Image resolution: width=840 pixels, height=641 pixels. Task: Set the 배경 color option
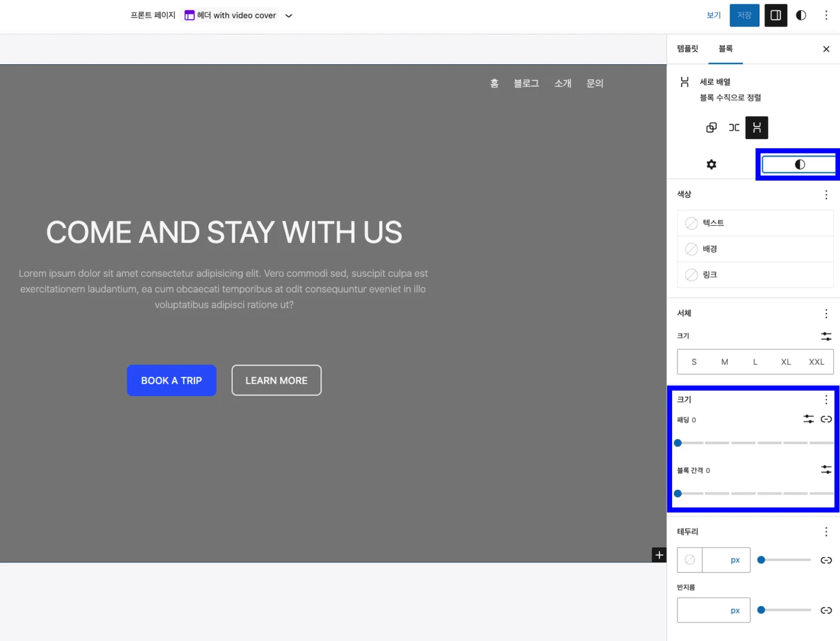755,249
